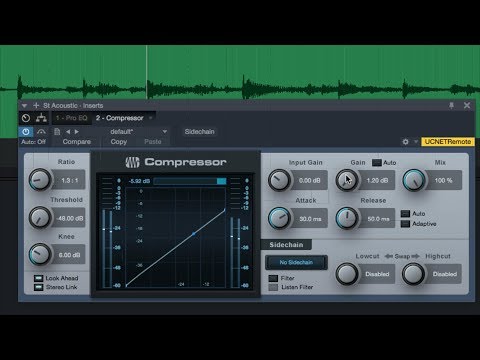
Task: Click the Input Gain knob
Action: 279,180
